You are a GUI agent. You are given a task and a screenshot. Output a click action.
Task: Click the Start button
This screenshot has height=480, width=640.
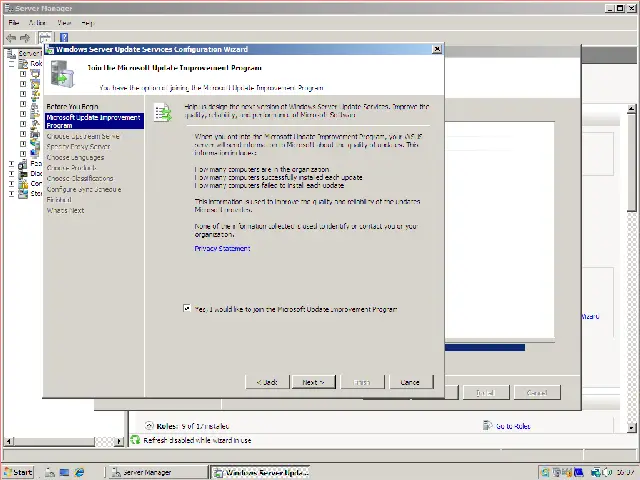18,472
